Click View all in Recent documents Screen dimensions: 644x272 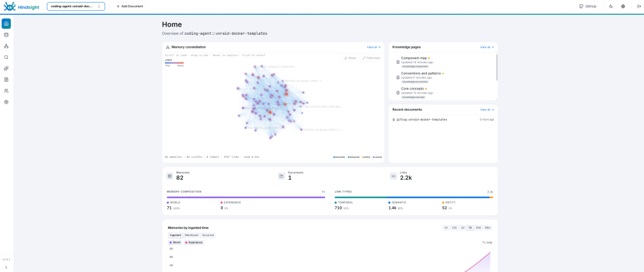coord(487,110)
